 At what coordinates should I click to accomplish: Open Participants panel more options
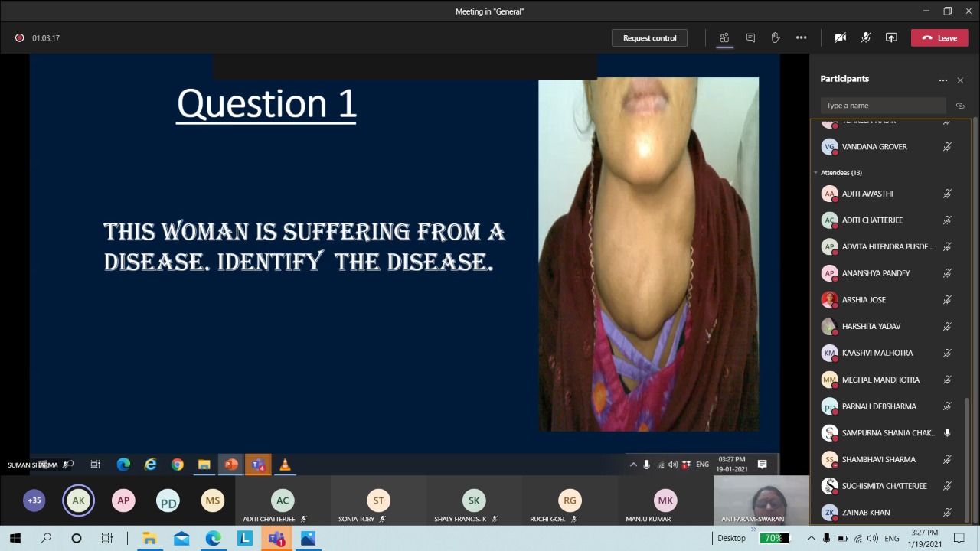pyautogui.click(x=942, y=80)
